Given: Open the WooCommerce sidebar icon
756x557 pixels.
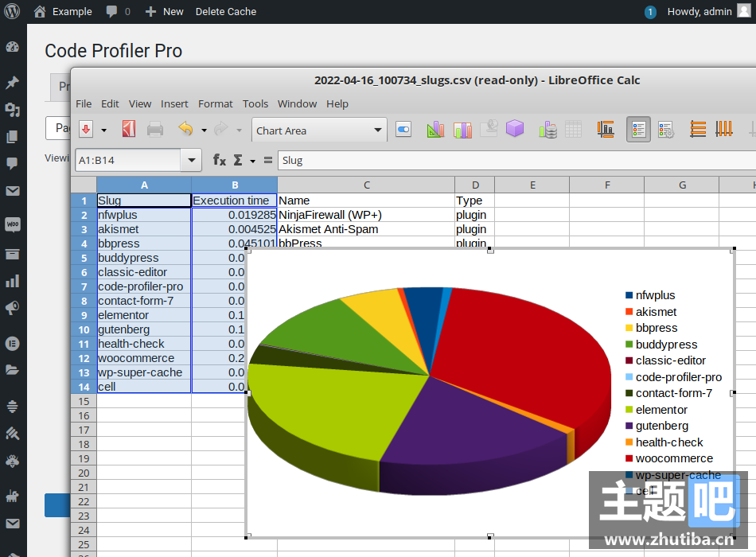Looking at the screenshot, I should point(13,224).
